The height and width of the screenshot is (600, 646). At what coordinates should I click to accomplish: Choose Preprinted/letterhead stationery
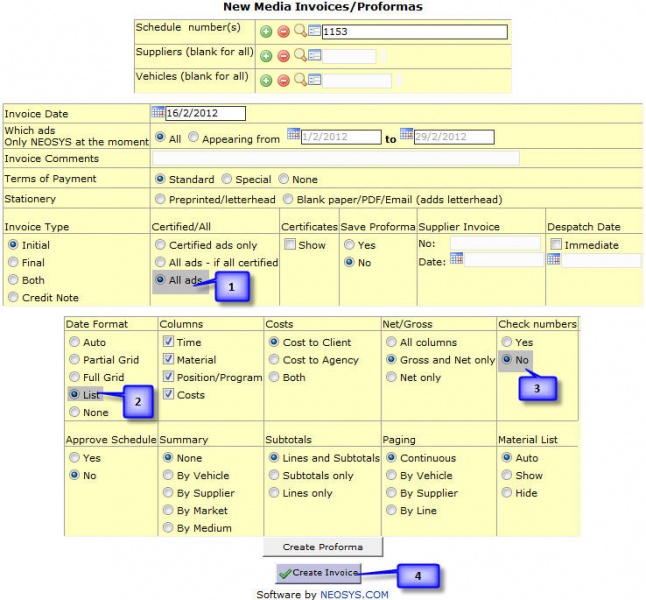click(160, 199)
